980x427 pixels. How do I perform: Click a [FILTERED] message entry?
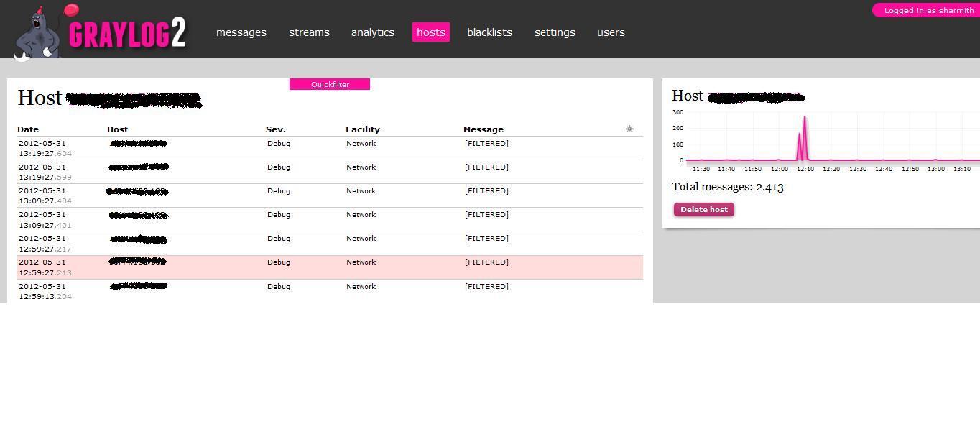point(486,143)
